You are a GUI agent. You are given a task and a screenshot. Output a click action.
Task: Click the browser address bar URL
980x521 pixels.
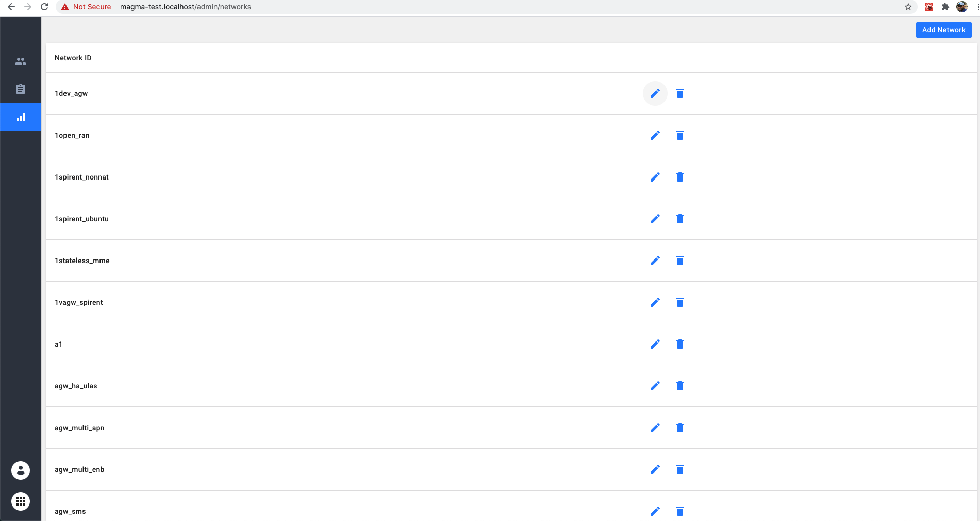(186, 7)
